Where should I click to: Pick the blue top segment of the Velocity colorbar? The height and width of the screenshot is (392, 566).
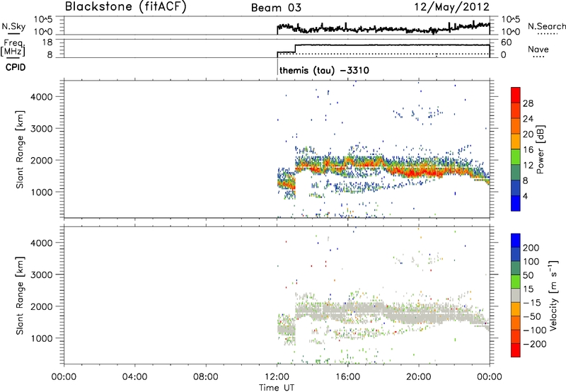coord(516,241)
